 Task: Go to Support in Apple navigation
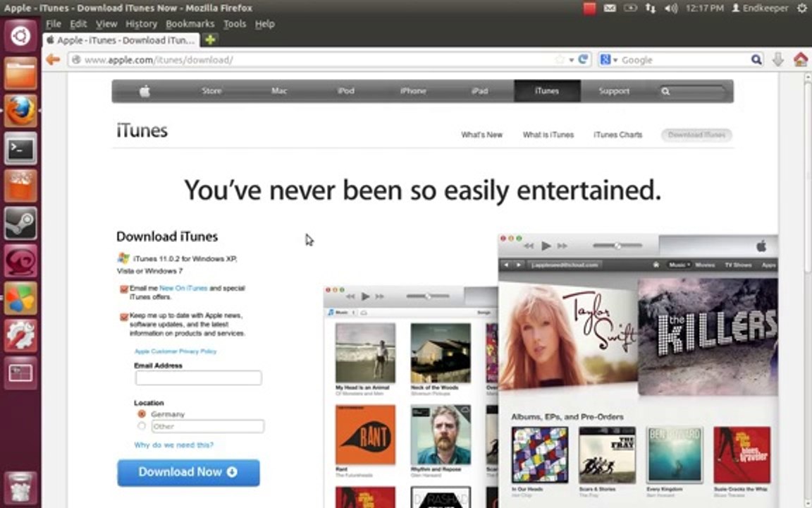click(x=614, y=91)
